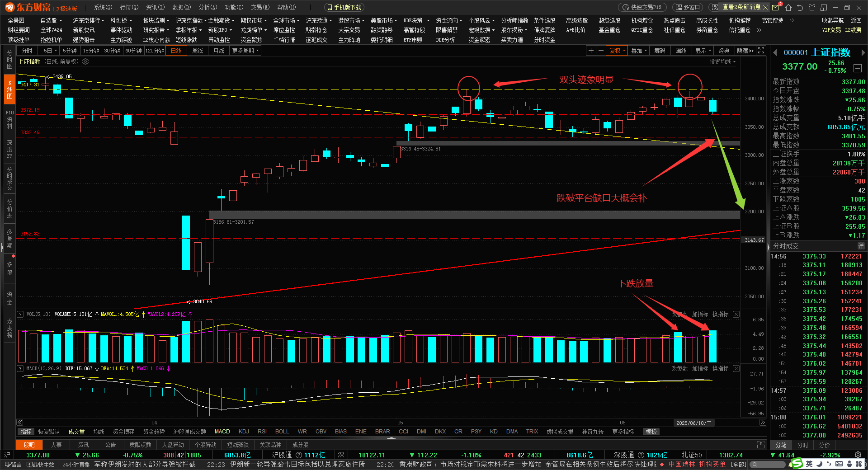Open the mail inbox envelope icon
868x470 pixels.
coord(776,7)
